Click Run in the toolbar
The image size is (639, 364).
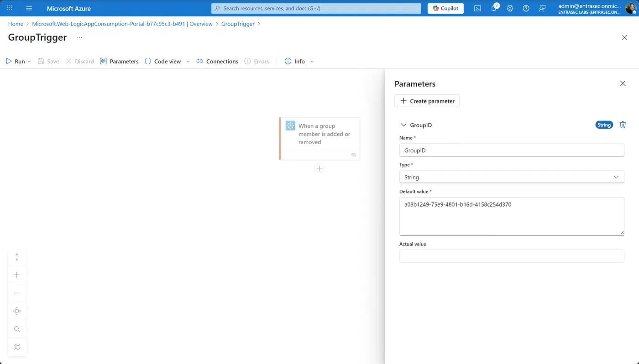(x=15, y=61)
